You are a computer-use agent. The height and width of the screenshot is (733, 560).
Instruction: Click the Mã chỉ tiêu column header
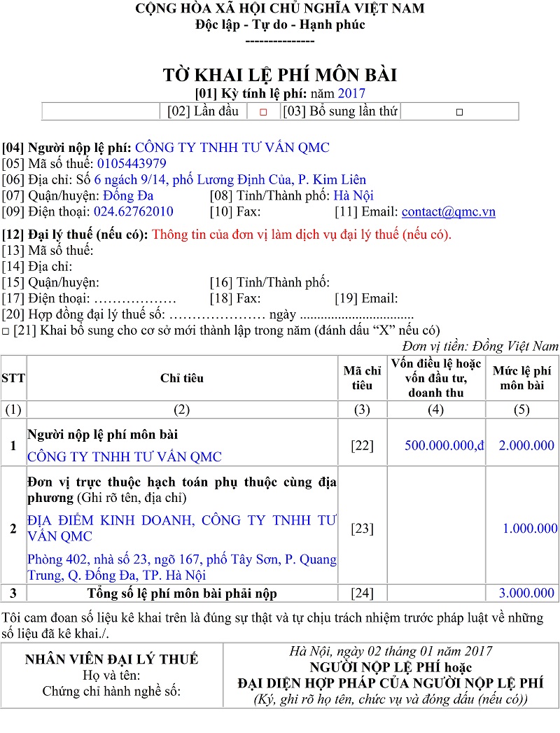363,378
